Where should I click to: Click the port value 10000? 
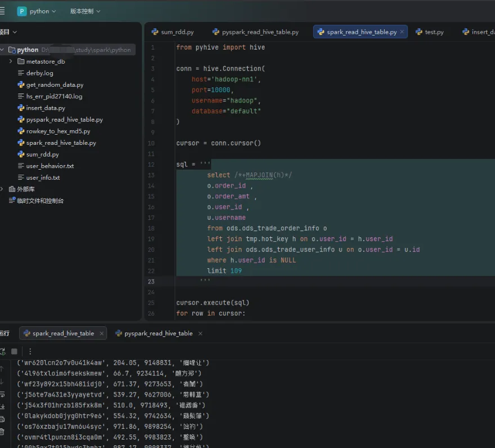[x=220, y=90]
